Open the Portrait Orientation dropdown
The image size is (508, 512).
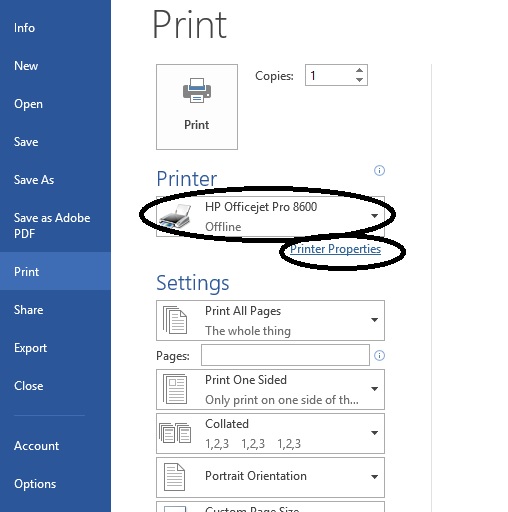tap(270, 477)
